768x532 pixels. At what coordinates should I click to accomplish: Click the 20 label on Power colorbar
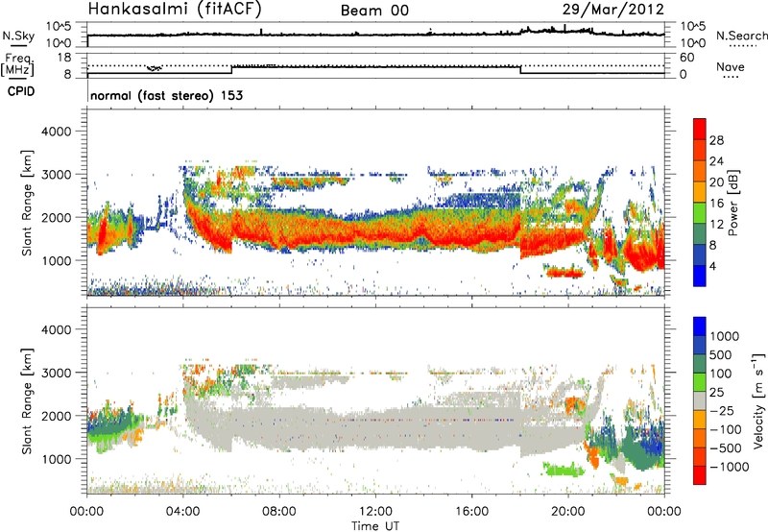tap(716, 182)
